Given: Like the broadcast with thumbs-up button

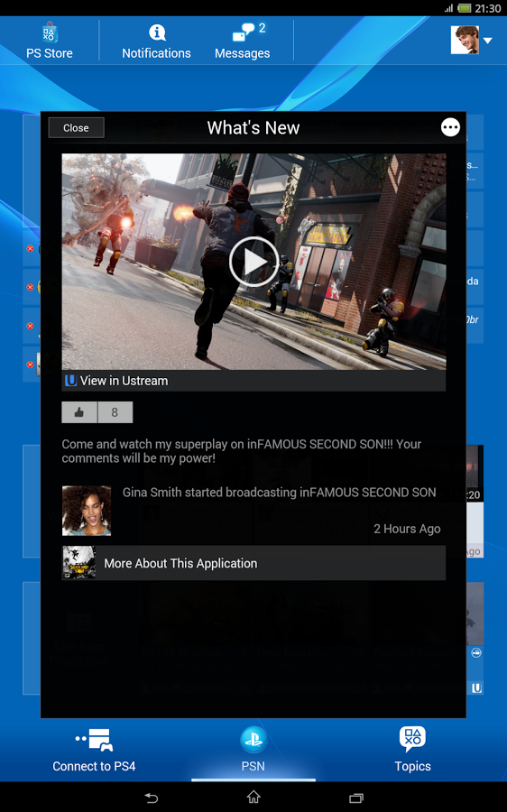Looking at the screenshot, I should (79, 412).
